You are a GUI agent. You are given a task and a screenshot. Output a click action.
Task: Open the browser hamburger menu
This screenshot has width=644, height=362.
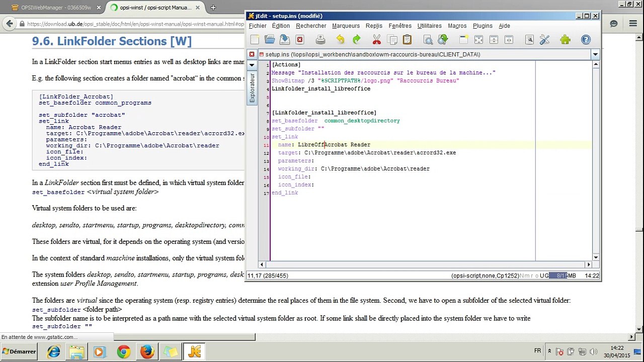[x=633, y=24]
